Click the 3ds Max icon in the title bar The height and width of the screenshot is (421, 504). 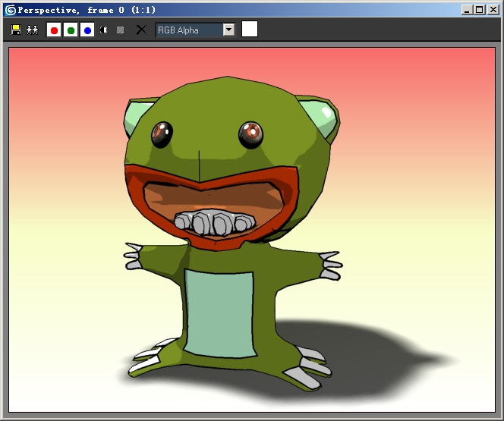(x=11, y=10)
